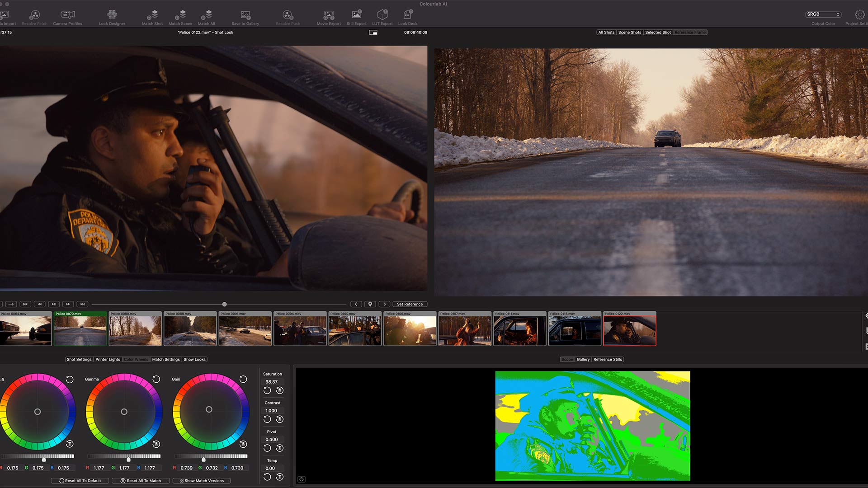
Task: Reset Saturation to default
Action: pos(267,390)
